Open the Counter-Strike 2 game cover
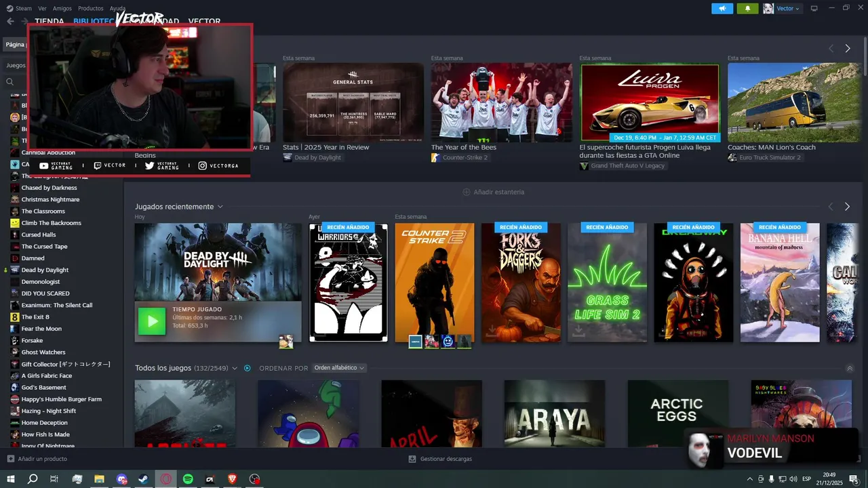The height and width of the screenshot is (488, 868). click(435, 283)
